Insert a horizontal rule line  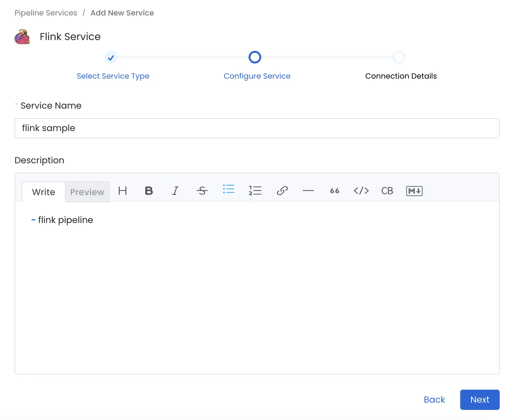coord(308,191)
